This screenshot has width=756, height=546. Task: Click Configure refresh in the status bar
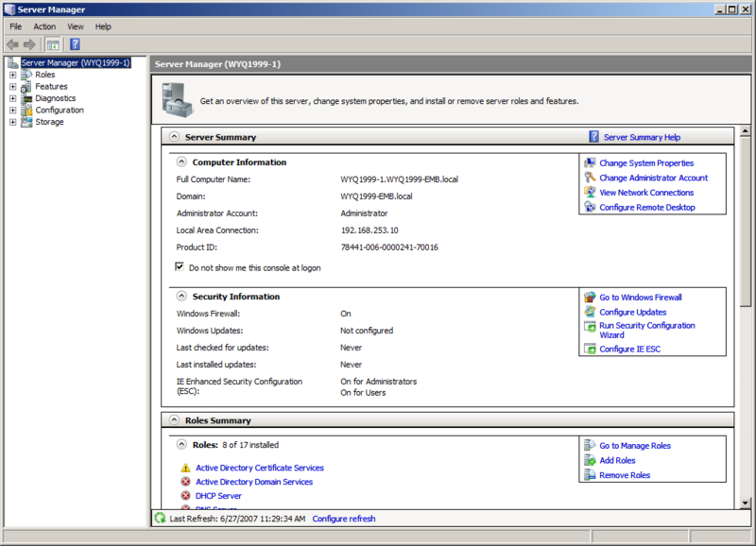click(344, 518)
